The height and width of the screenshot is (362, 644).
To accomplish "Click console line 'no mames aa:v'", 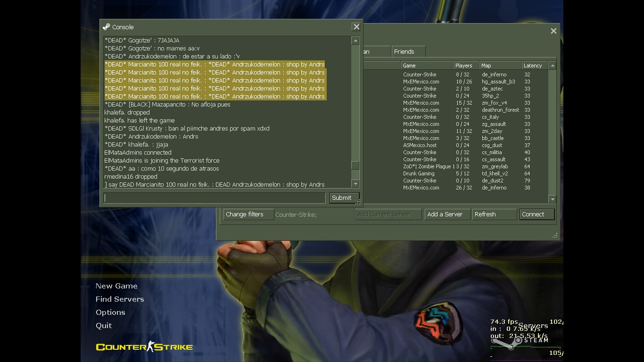I will coord(152,49).
